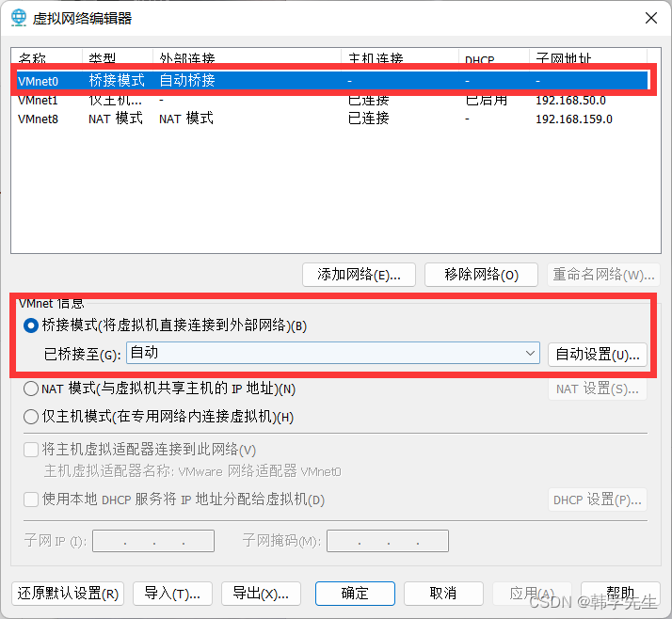Select the VMnet0 row in network list
The image size is (672, 619).
click(x=332, y=81)
